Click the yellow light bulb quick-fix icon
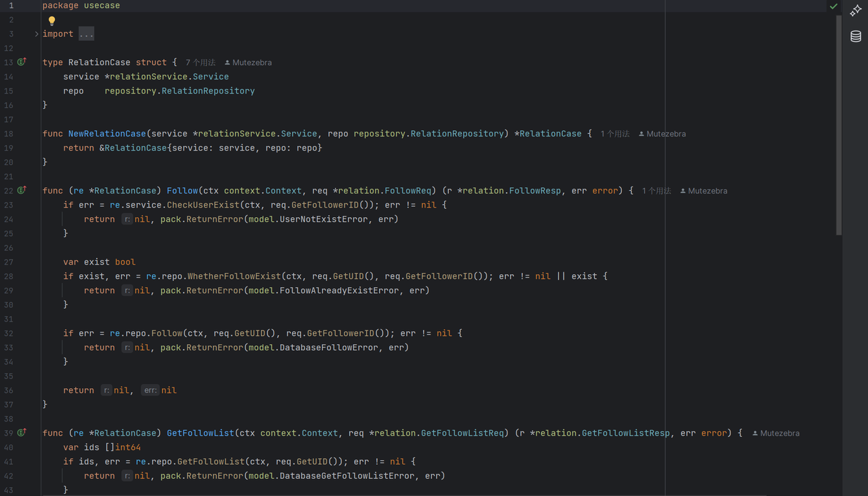Image resolution: width=868 pixels, height=496 pixels. point(52,20)
